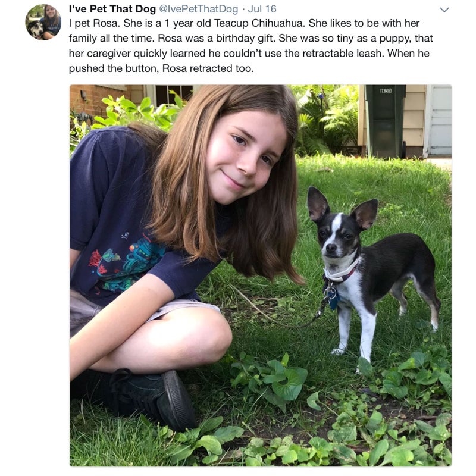Click the 1736050 number label on bin
The width and height of the screenshot is (476, 476).
[x=386, y=91]
